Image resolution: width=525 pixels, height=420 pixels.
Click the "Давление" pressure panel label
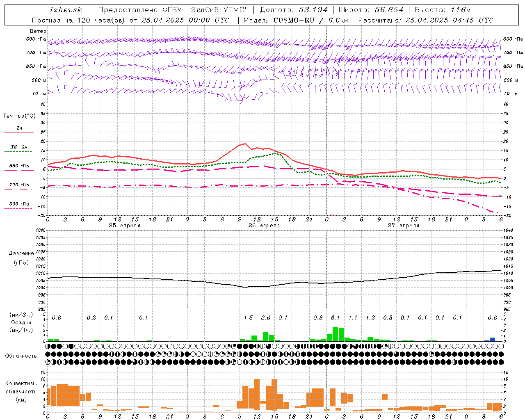tap(21, 253)
